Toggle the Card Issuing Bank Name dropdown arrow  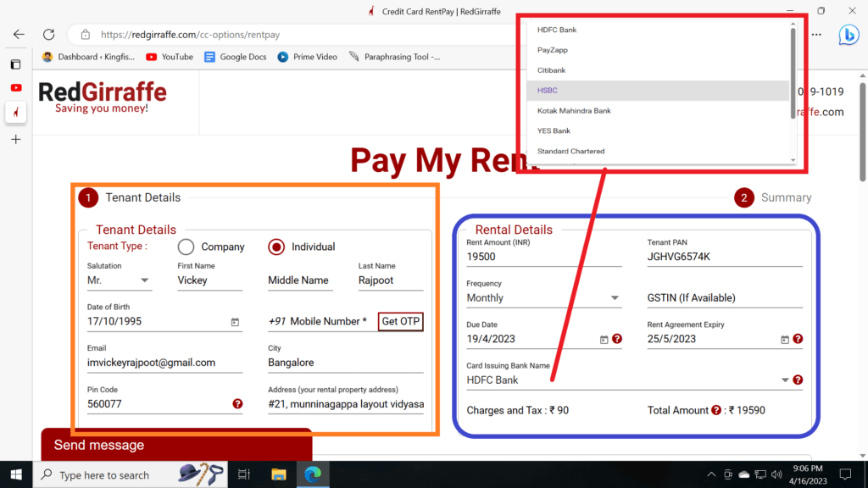tap(784, 380)
